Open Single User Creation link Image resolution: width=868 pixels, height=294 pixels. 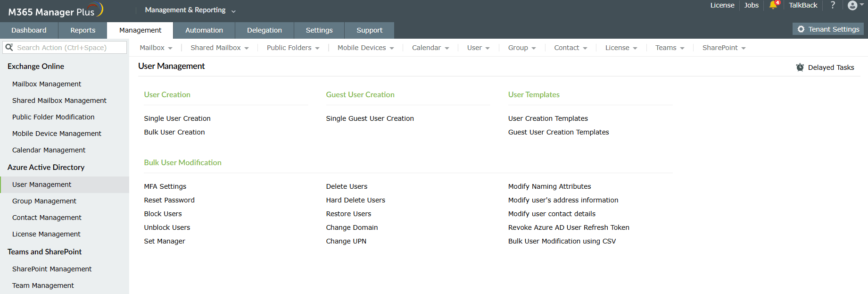[177, 118]
